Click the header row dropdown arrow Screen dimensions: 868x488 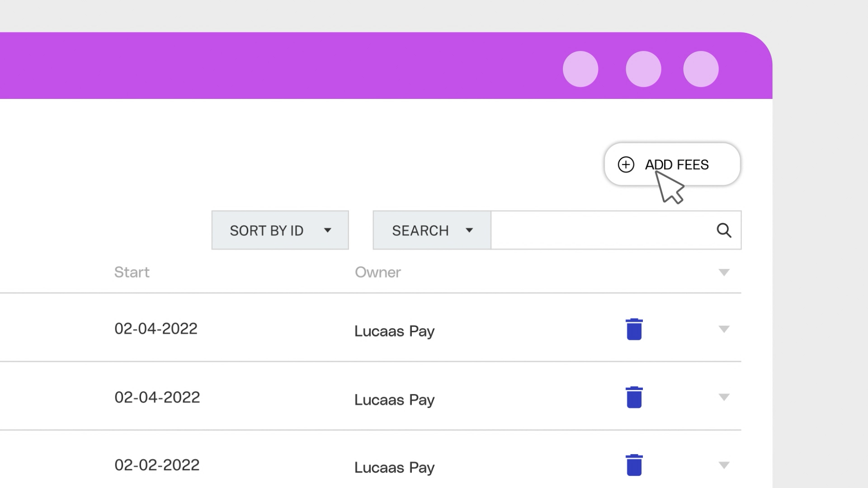point(724,272)
